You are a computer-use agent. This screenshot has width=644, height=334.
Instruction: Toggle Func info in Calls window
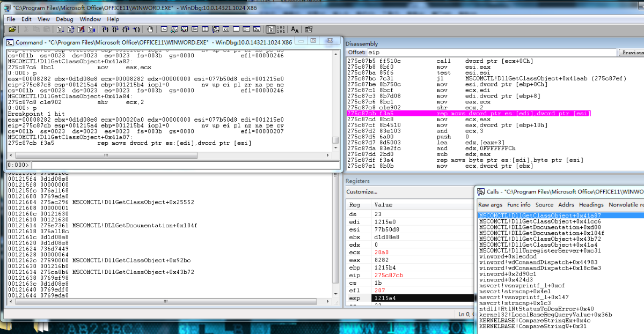tap(519, 205)
